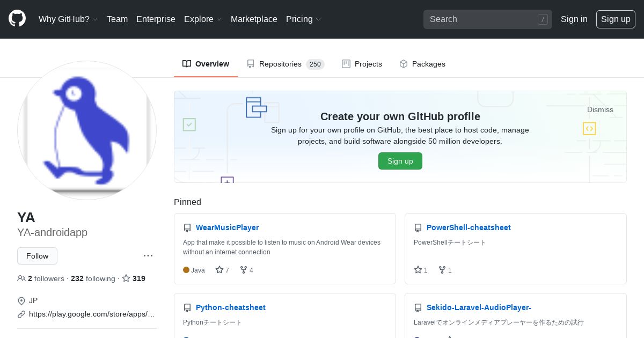The height and width of the screenshot is (338, 644).
Task: Click Sign in link in header
Action: click(574, 19)
